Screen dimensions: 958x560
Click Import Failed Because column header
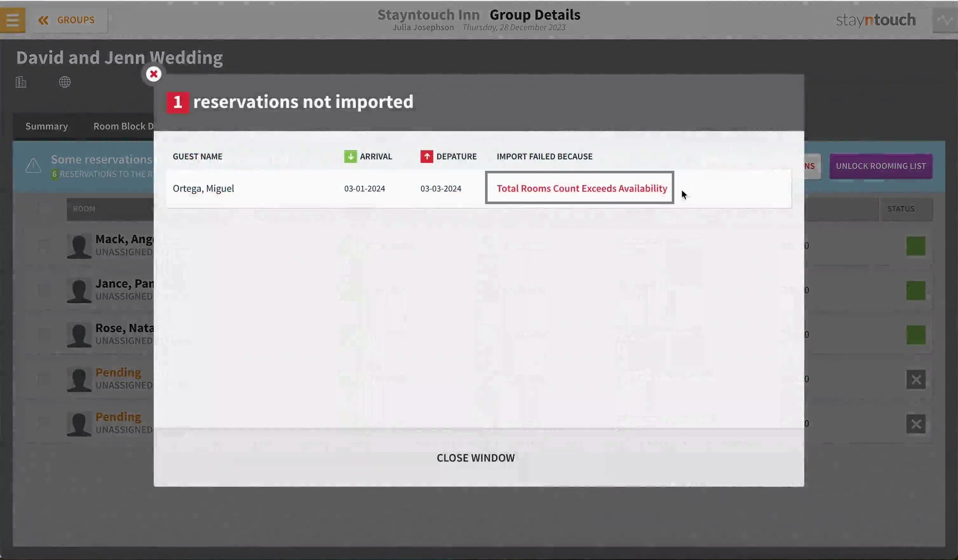[544, 157]
